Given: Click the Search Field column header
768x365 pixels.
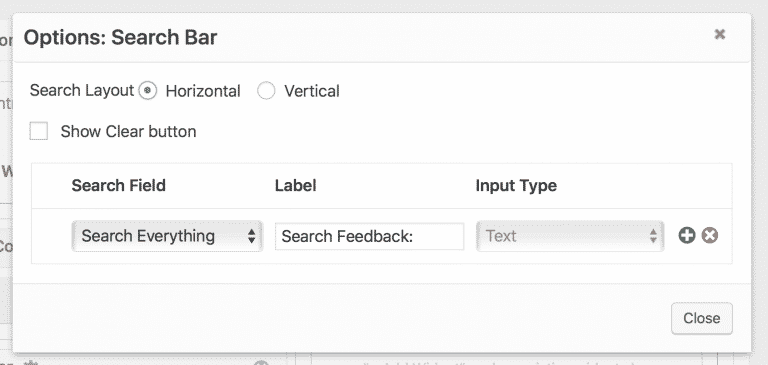Looking at the screenshot, I should tap(119, 186).
